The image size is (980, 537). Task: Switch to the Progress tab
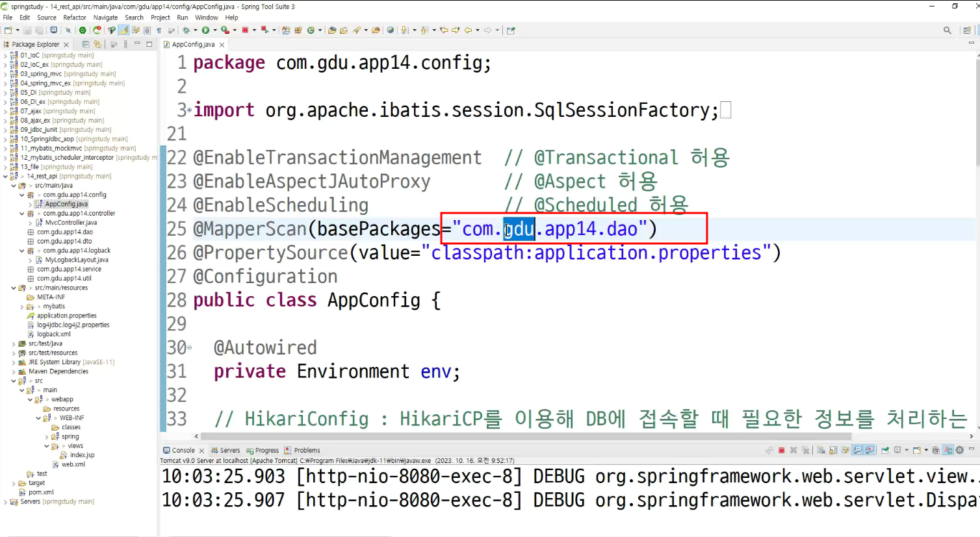(x=263, y=450)
